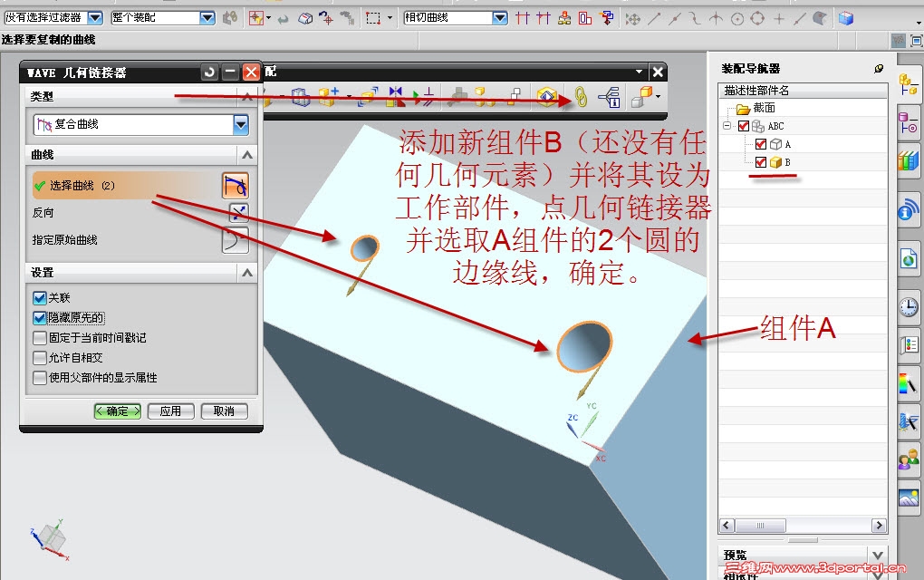Click the component array icon with blue brackets
Image resolution: width=924 pixels, height=580 pixels.
(x=369, y=97)
